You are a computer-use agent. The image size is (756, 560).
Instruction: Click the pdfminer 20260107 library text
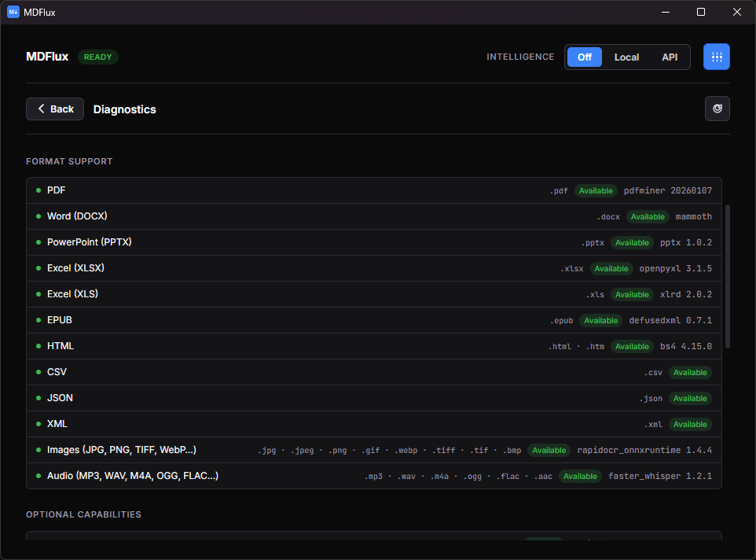(x=668, y=190)
